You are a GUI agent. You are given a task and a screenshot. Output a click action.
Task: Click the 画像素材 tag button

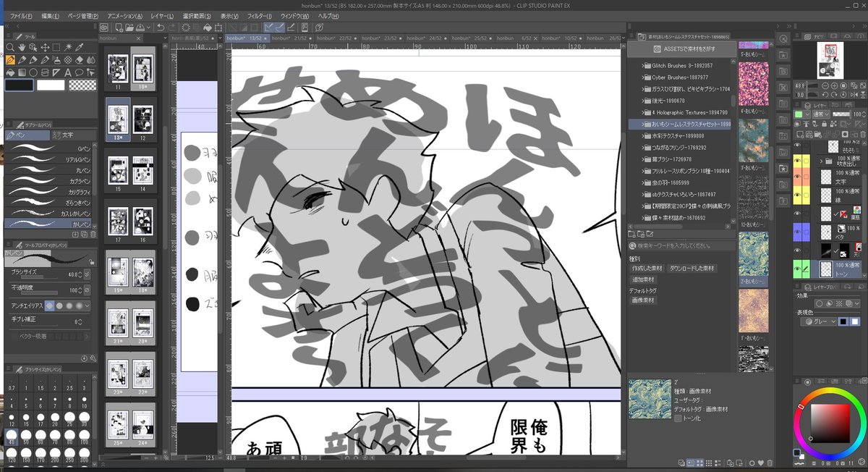pyautogui.click(x=643, y=300)
